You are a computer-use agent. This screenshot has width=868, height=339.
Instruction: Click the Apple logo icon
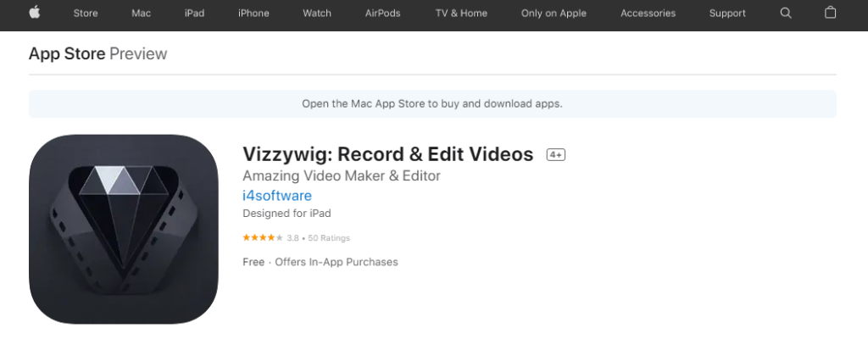pyautogui.click(x=34, y=13)
